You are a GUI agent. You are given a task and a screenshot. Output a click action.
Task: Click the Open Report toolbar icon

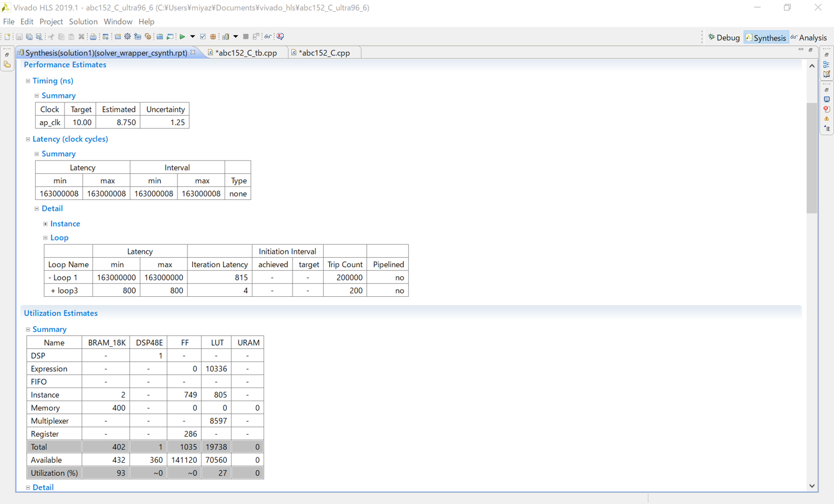click(226, 37)
